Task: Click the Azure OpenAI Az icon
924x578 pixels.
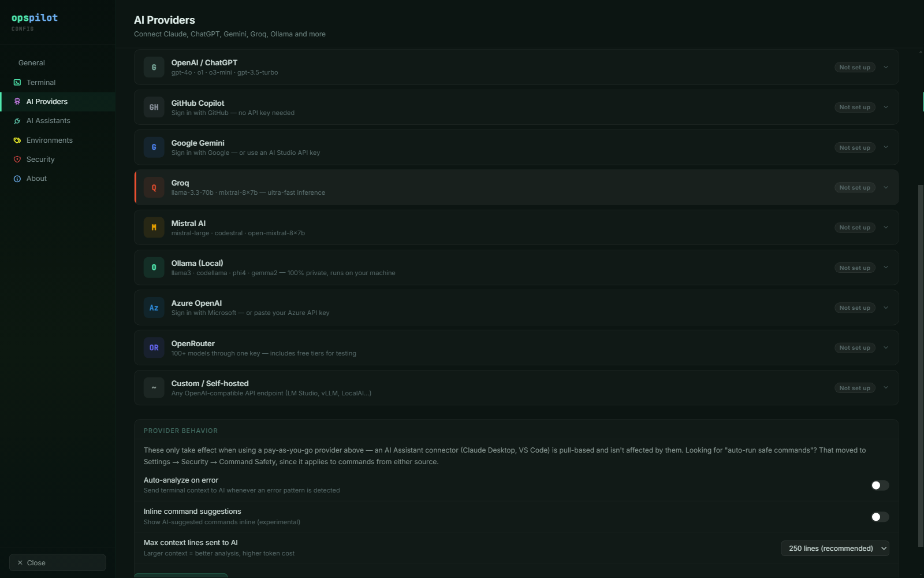Action: 154,308
